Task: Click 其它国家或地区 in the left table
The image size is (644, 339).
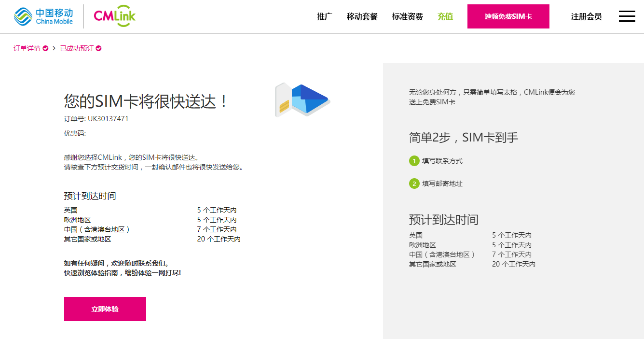Action: 88,239
